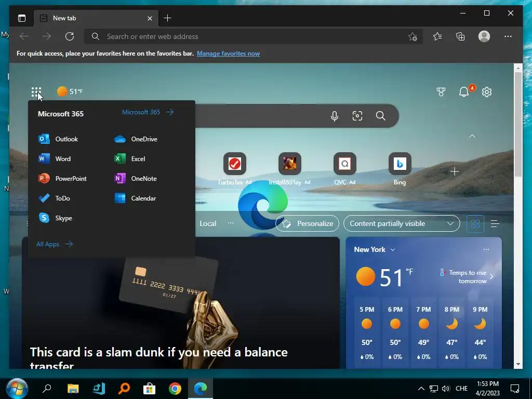Image resolution: width=532 pixels, height=399 pixels.
Task: Click the Personalize button
Action: pos(308,223)
